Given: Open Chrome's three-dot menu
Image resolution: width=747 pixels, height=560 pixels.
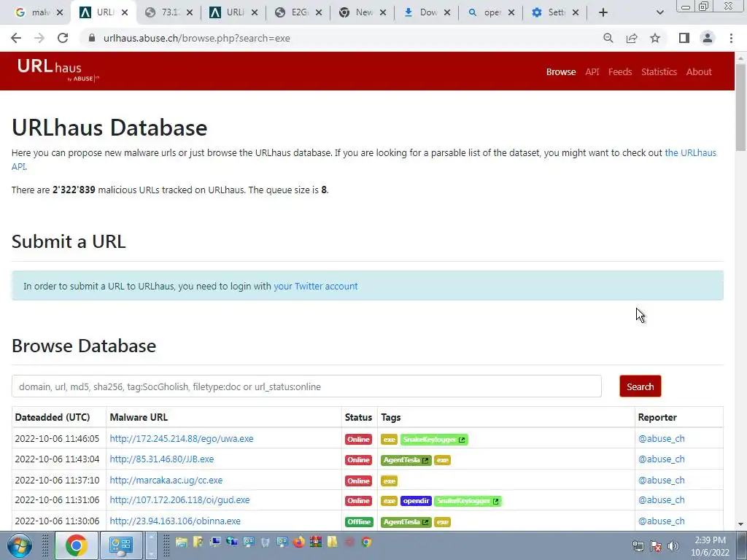Looking at the screenshot, I should point(731,38).
